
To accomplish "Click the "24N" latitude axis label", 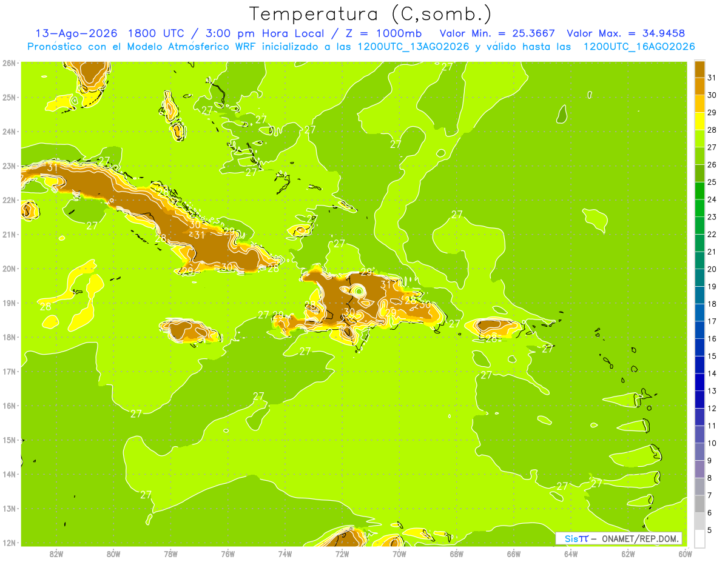I will 9,132.
